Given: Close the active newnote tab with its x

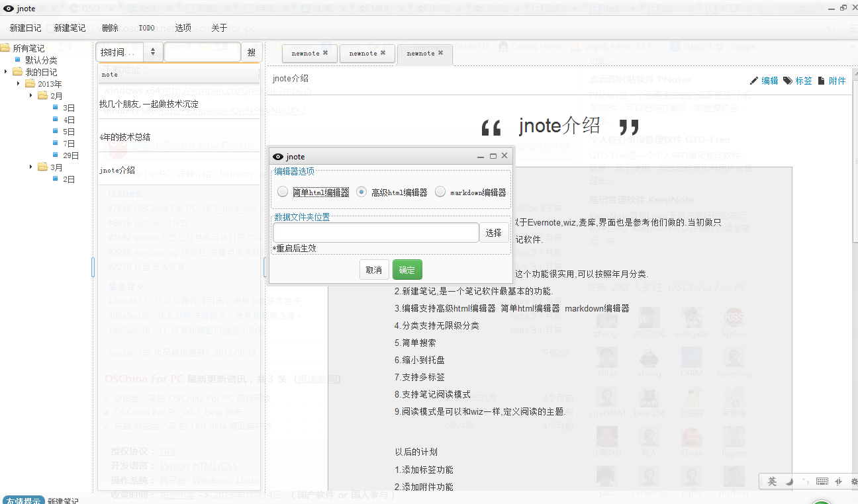Looking at the screenshot, I should click(x=440, y=53).
